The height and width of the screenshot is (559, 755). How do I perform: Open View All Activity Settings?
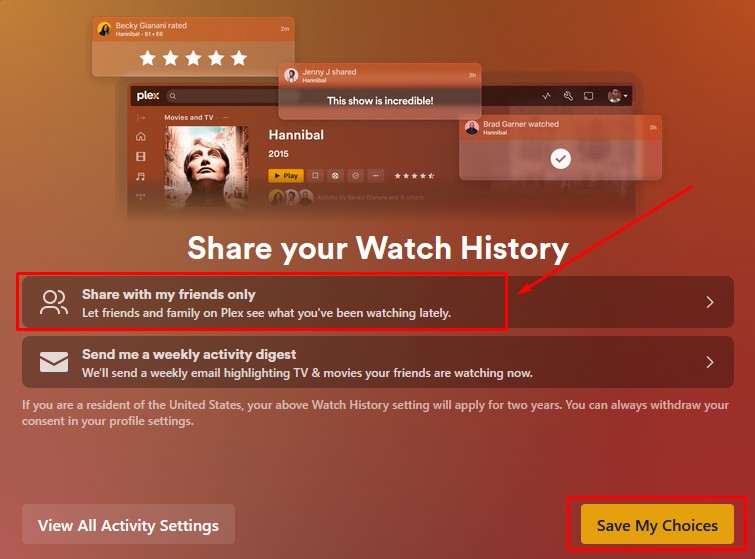point(129,524)
